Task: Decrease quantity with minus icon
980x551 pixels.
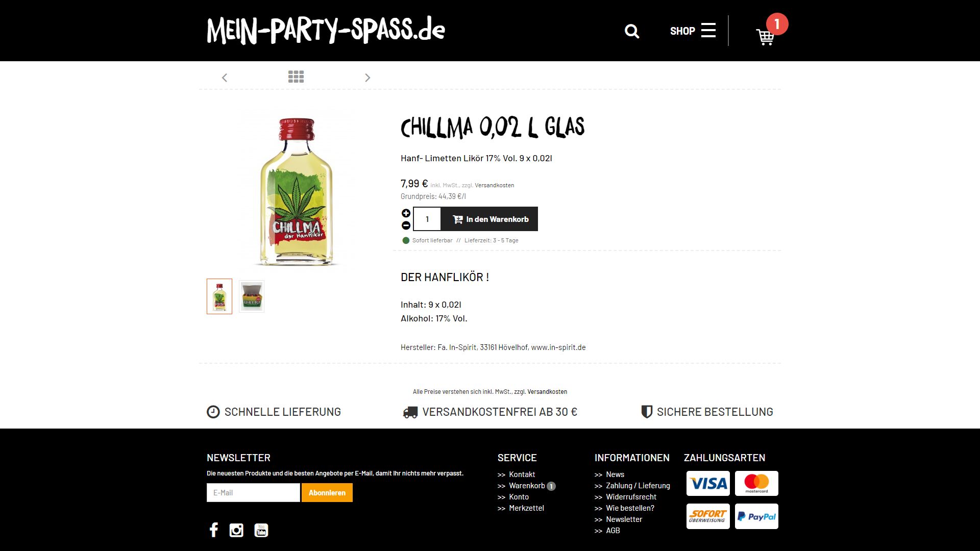Action: point(406,226)
